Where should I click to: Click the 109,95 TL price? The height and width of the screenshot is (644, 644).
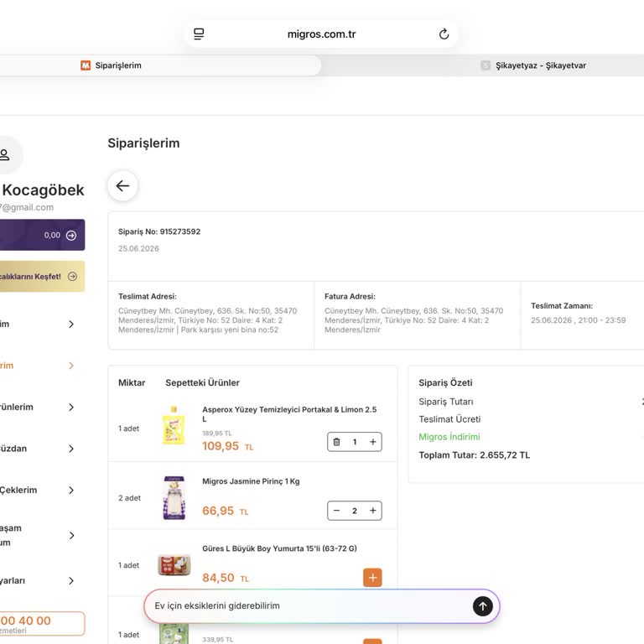click(x=227, y=446)
